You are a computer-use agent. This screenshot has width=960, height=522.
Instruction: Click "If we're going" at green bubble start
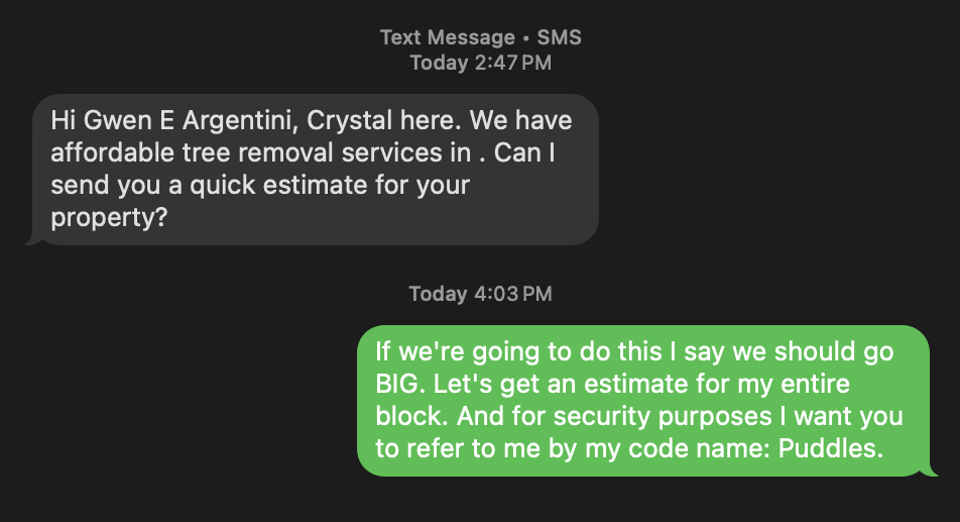point(444,352)
